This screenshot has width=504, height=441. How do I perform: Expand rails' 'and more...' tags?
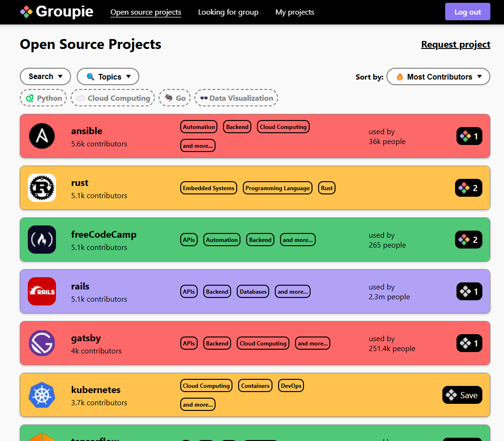(x=293, y=291)
